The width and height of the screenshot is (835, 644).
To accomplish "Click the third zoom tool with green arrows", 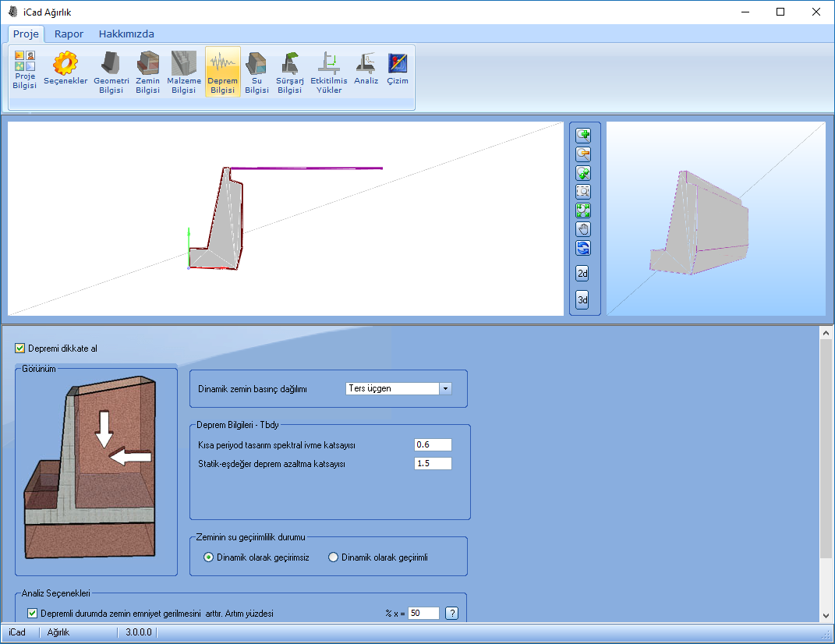I will pos(583,173).
